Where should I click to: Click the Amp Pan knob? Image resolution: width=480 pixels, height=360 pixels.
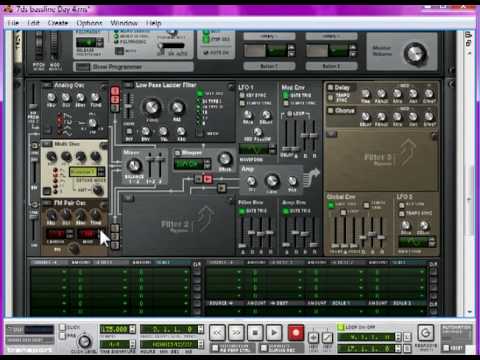(292, 181)
